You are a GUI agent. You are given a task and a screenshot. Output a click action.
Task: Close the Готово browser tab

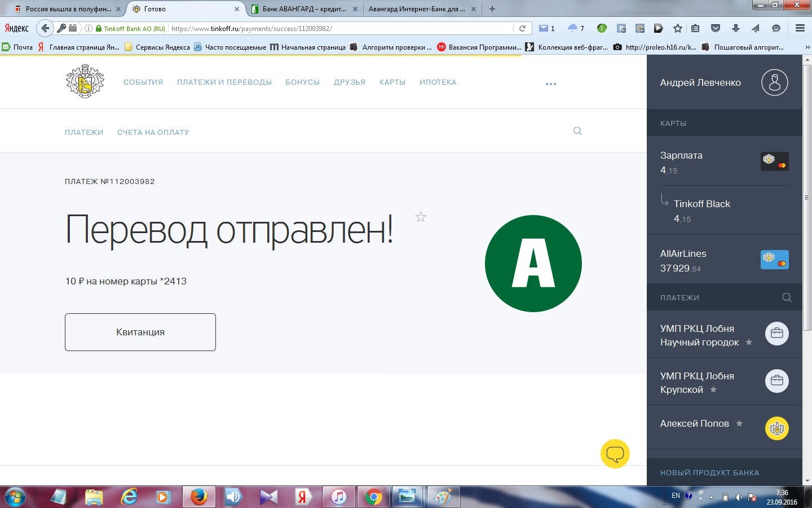(x=237, y=9)
